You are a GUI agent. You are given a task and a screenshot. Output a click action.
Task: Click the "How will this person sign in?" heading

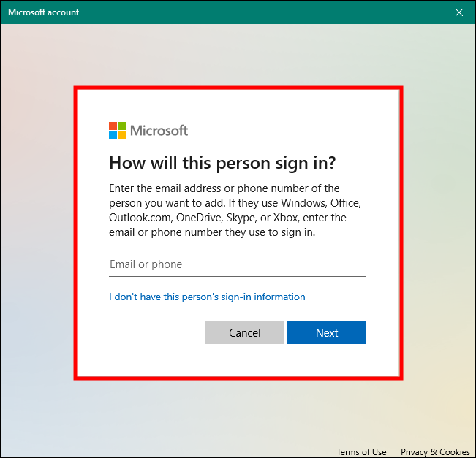(222, 163)
